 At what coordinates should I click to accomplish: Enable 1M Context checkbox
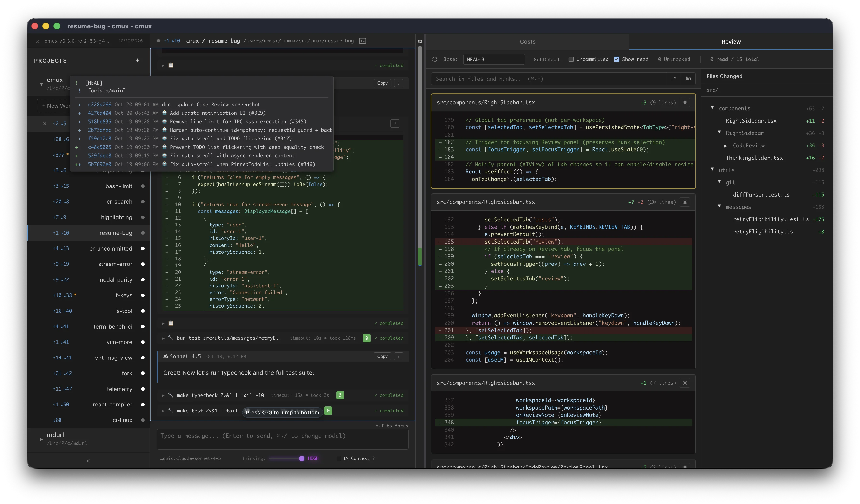click(339, 458)
